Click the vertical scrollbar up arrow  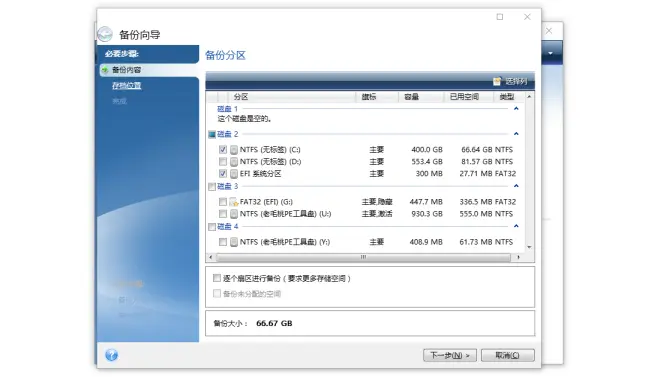click(530, 97)
